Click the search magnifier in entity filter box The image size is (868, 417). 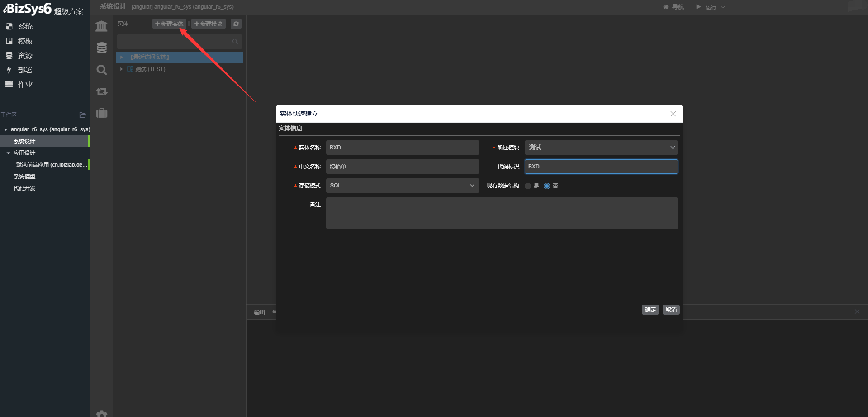(x=235, y=42)
